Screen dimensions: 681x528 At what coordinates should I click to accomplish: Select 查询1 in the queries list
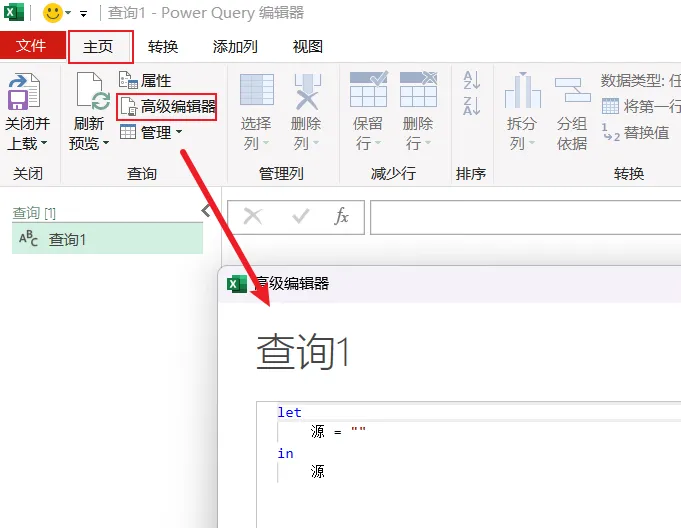coord(107,239)
